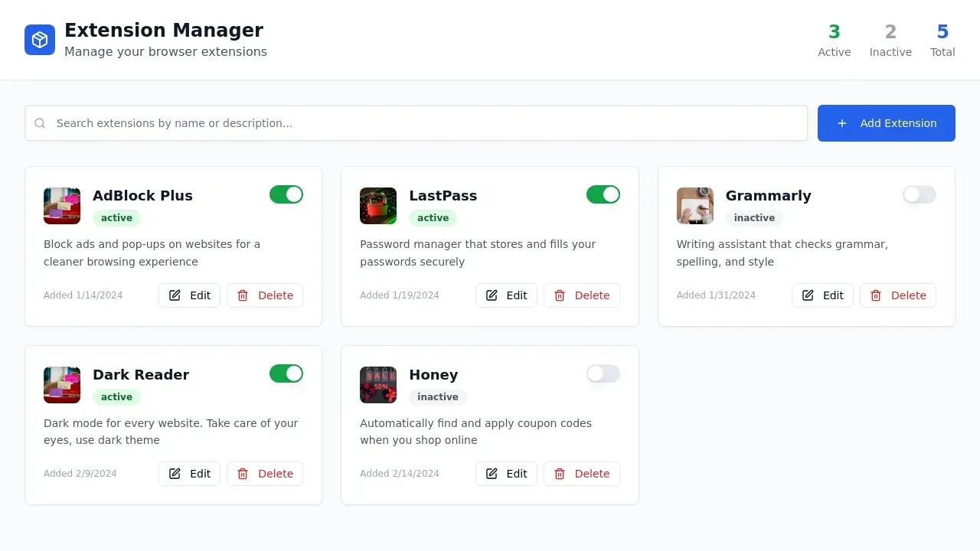Turn off the Dark Reader toggle

286,373
